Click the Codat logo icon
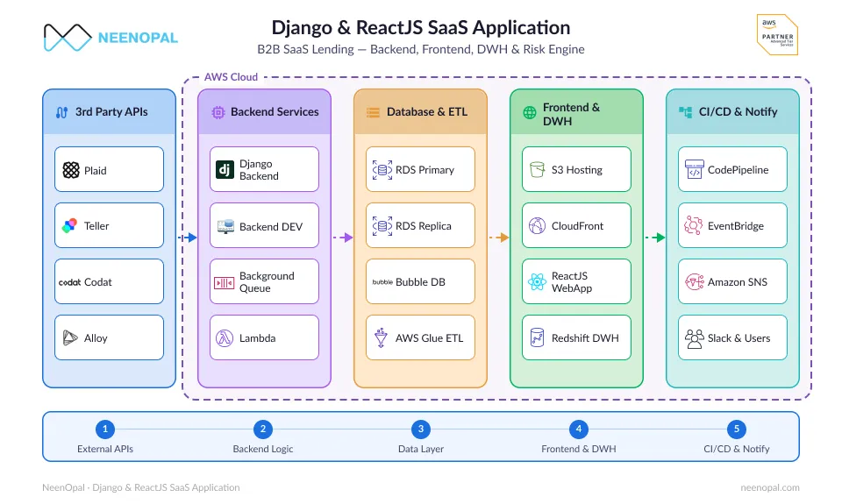Viewport: 842px width, 504px height. tap(70, 282)
